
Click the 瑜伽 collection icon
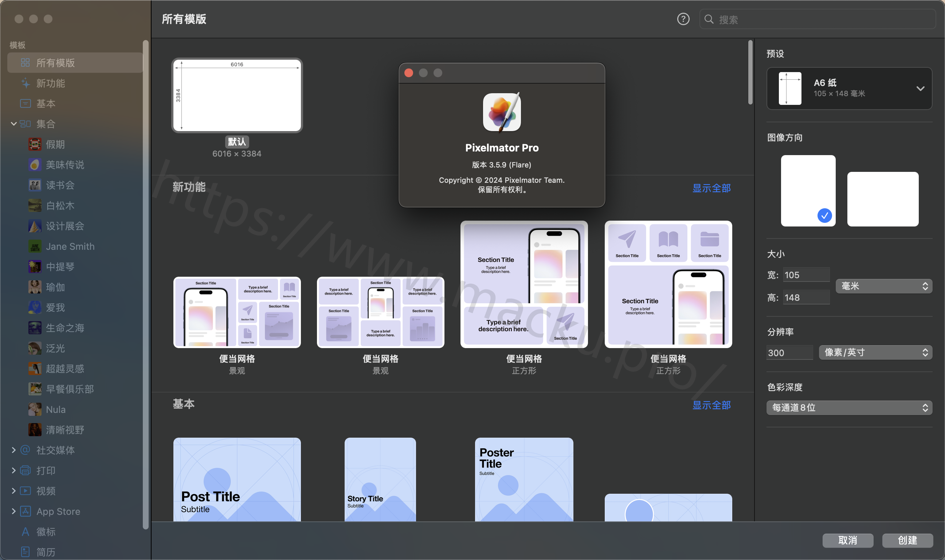pos(35,287)
